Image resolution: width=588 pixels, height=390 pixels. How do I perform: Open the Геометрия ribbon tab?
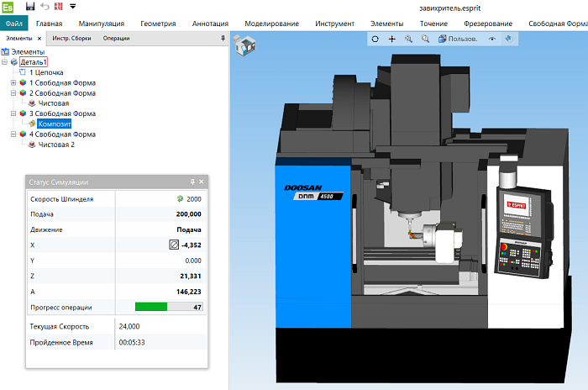click(158, 24)
